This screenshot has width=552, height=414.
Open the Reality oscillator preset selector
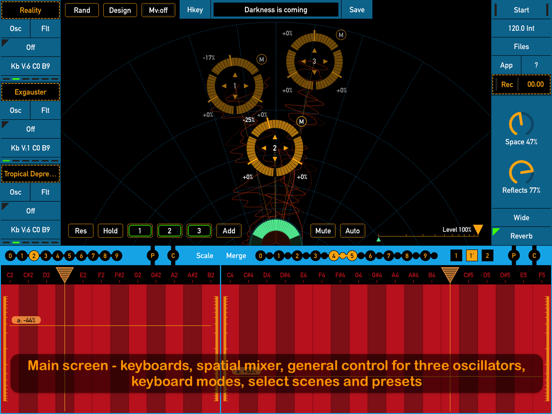[30, 10]
